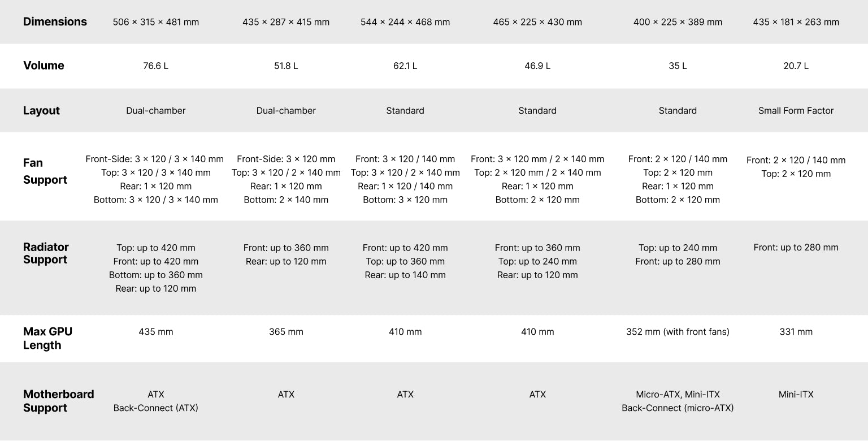Screen dimensions: 868x441
Task: Select the Small Form Factor layout cell
Action: [x=796, y=111]
